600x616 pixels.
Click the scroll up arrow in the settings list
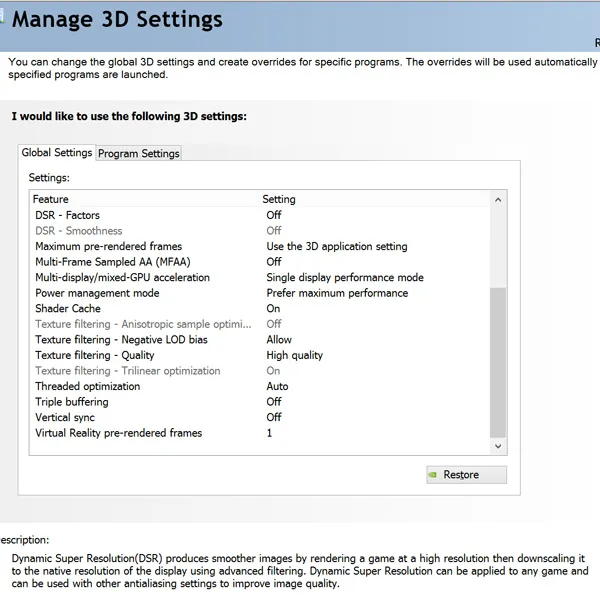pos(498,200)
